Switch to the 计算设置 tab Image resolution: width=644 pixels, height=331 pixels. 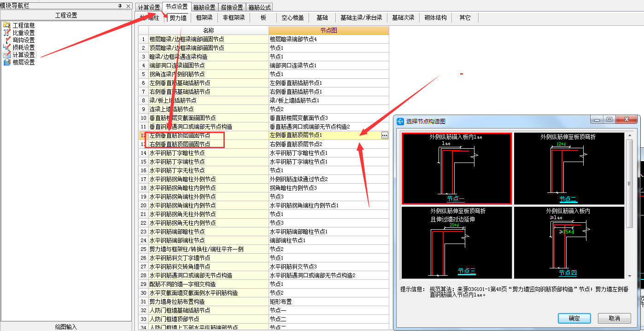pyautogui.click(x=149, y=7)
